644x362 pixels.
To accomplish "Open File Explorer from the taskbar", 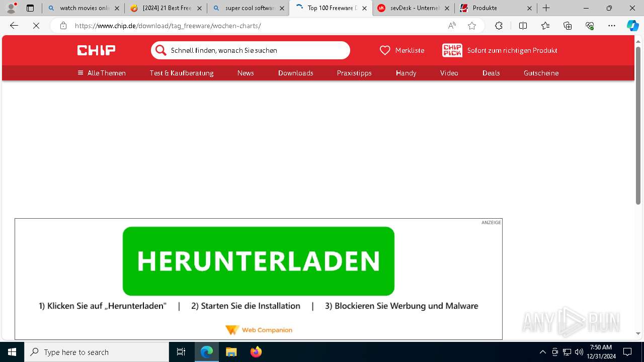I will coord(231,352).
